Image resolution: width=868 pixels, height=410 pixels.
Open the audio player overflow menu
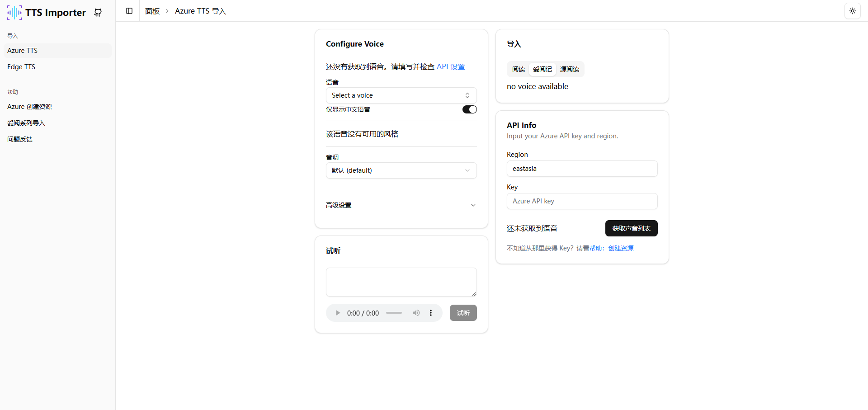430,312
